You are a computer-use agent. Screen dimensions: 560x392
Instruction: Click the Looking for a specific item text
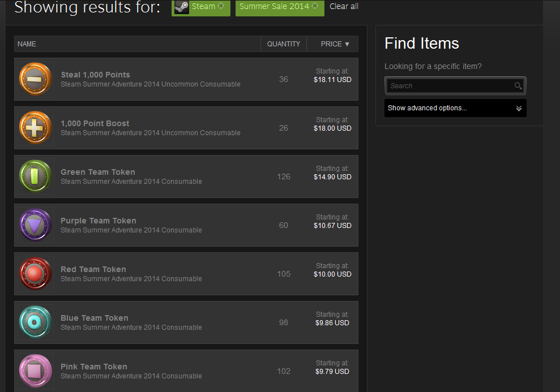click(x=433, y=66)
